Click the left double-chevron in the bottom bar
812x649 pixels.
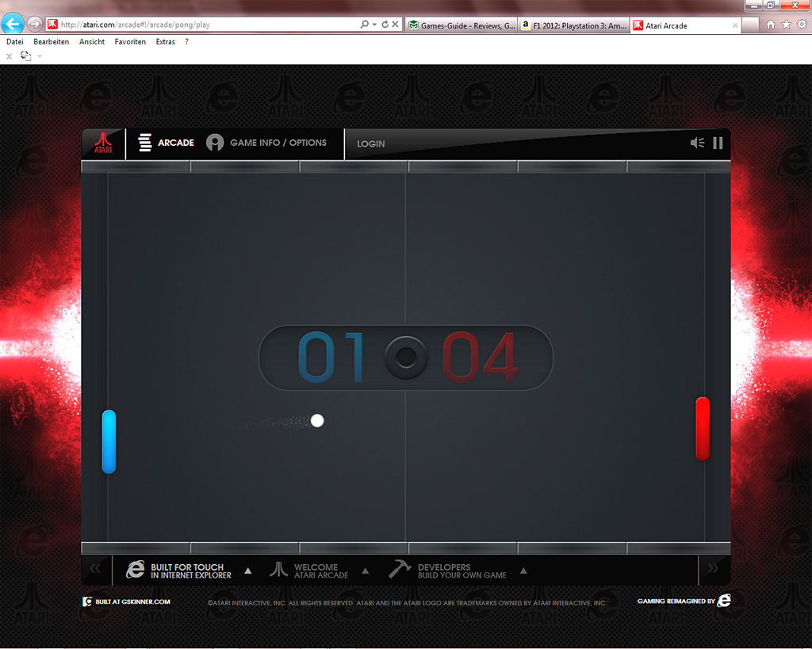click(x=95, y=569)
